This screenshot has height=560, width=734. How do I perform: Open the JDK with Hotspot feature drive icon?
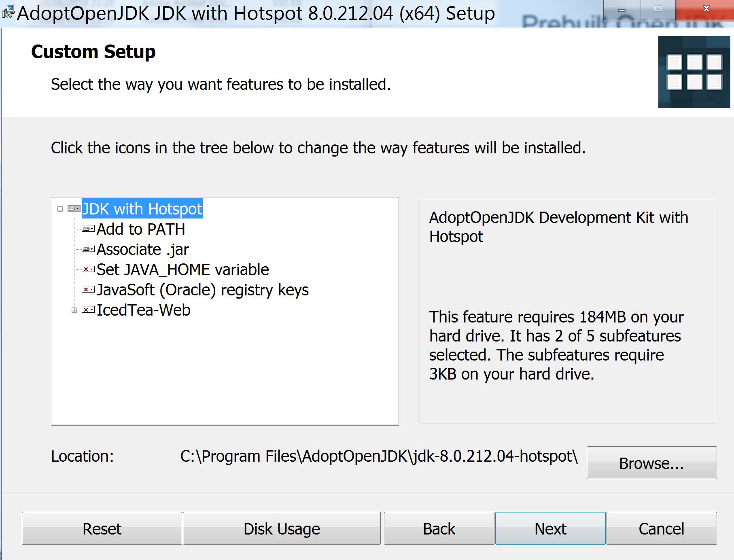(74, 209)
